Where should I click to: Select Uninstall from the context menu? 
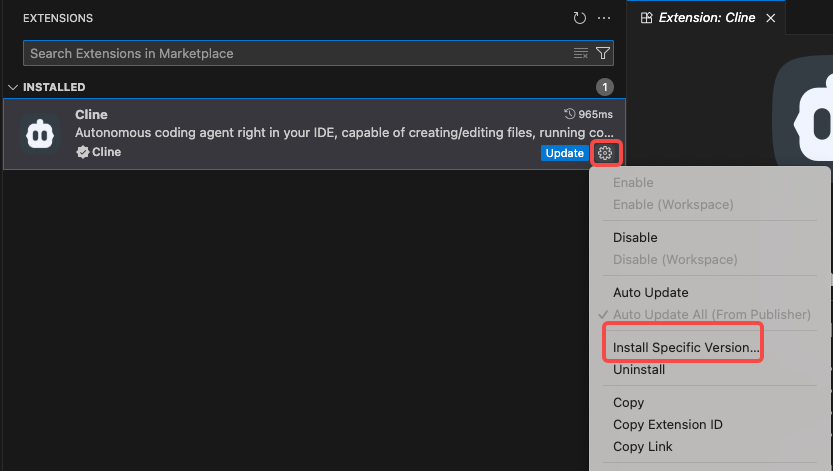pos(639,370)
